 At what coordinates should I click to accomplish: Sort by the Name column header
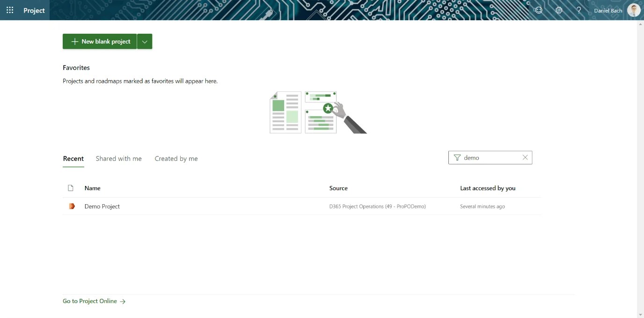(92, 188)
